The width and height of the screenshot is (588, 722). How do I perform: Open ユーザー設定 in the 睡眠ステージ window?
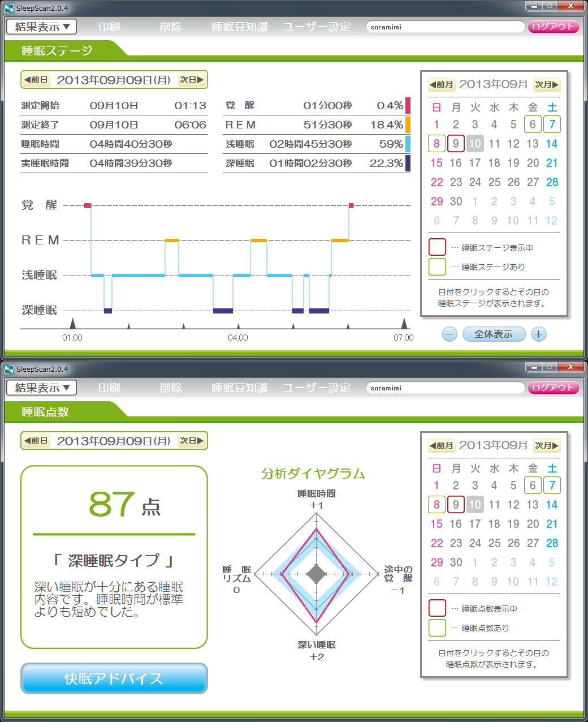coord(317,27)
